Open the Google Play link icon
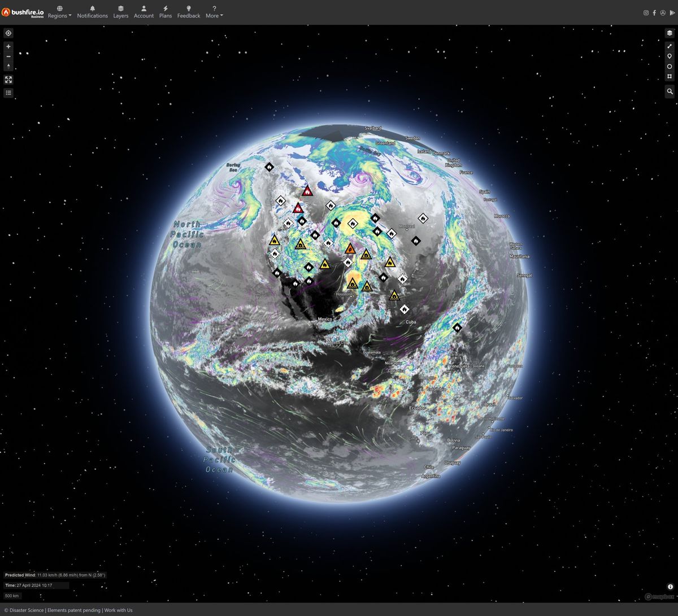 [x=672, y=12]
